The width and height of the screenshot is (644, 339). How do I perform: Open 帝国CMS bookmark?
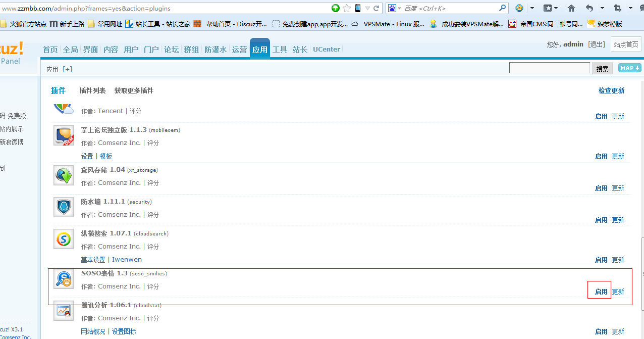pos(546,24)
